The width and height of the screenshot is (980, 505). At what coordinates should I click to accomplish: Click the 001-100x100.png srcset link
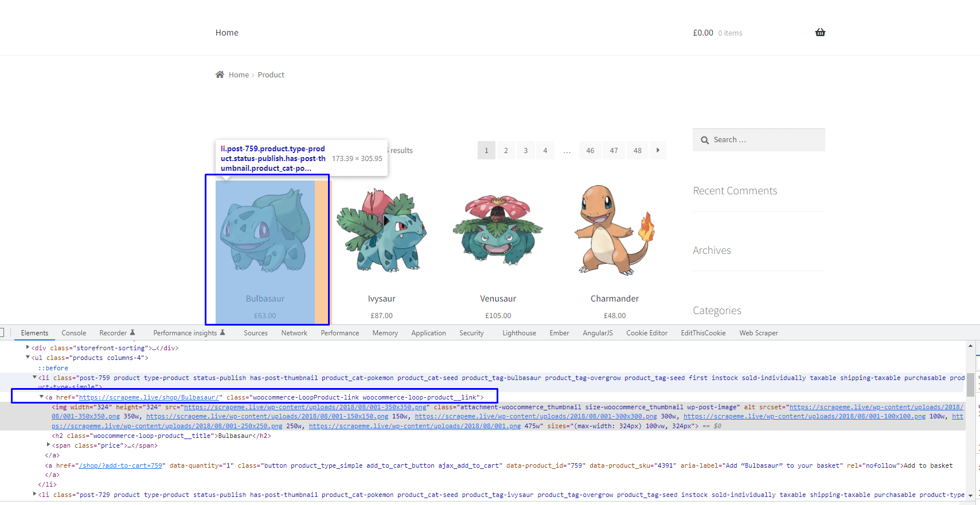pos(805,417)
